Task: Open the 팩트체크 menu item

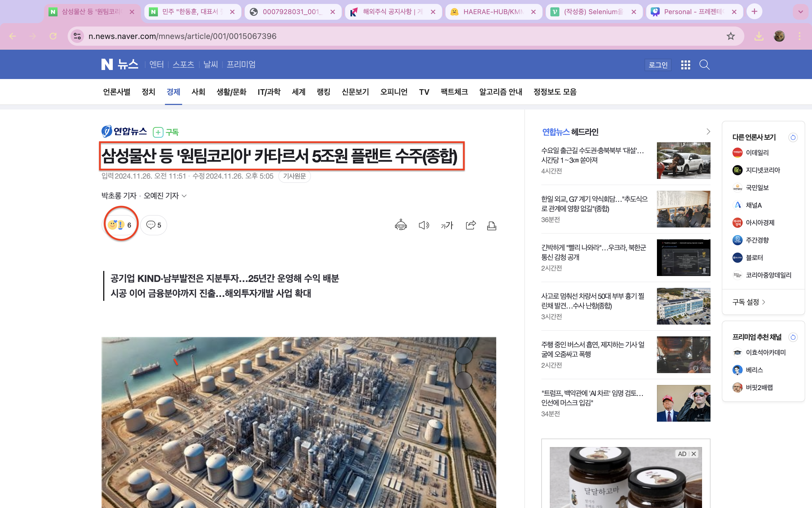Action: click(x=454, y=92)
